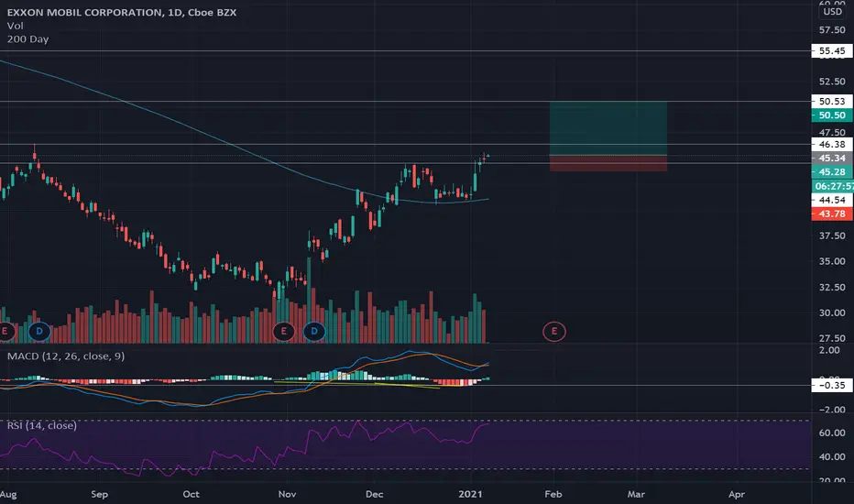Image resolution: width=854 pixels, height=504 pixels.
Task: Click the -0.35 MACD level label
Action: tap(832, 385)
